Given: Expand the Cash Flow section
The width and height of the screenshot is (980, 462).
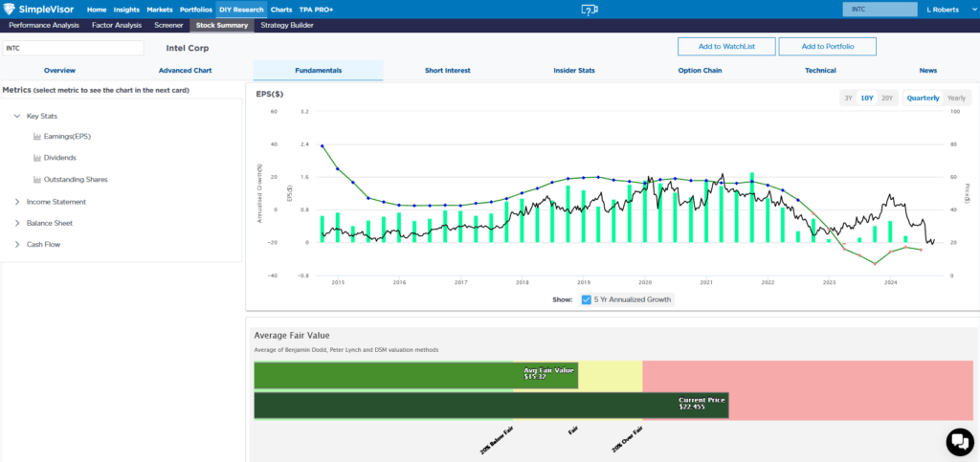Looking at the screenshot, I should (x=17, y=244).
